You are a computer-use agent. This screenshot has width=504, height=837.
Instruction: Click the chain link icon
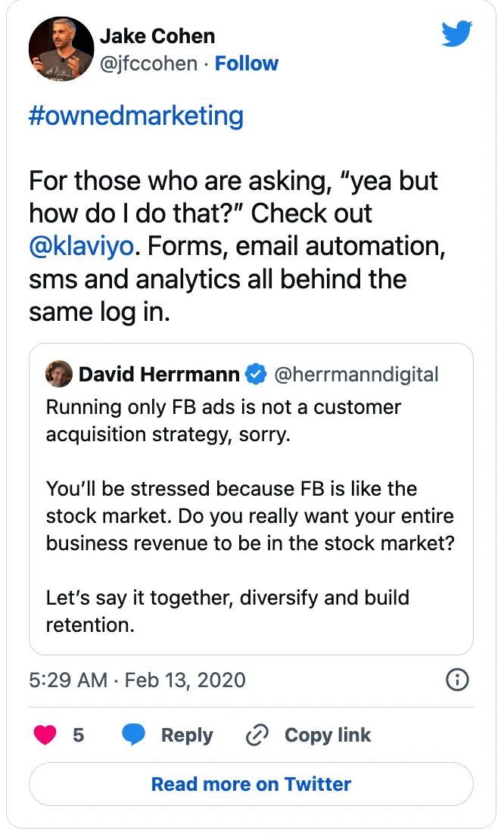point(258,735)
